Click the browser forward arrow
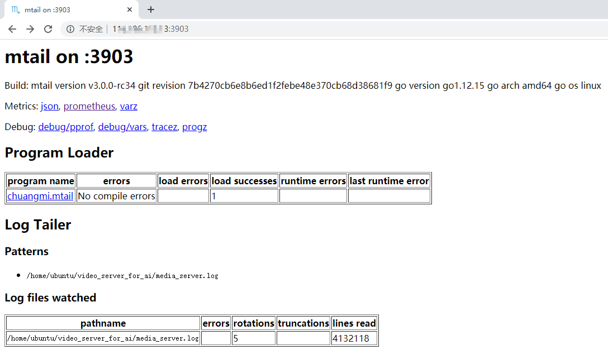Viewport: 608px width, 364px height. click(30, 29)
